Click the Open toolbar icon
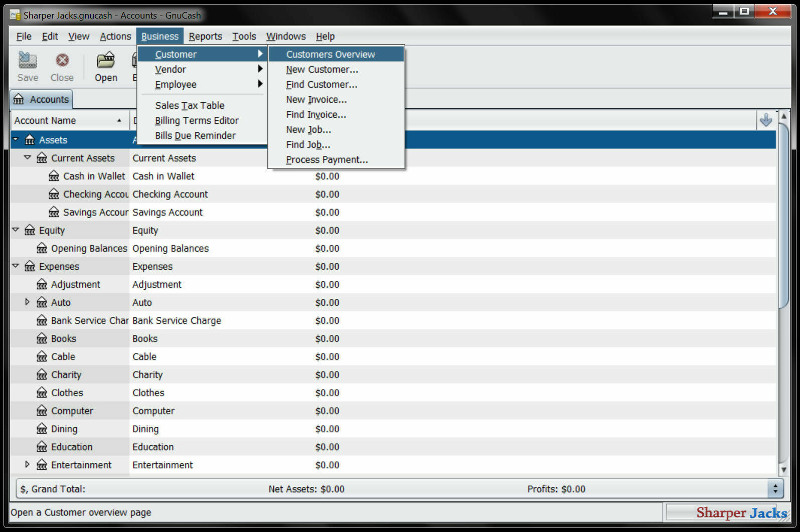The width and height of the screenshot is (800, 532). (106, 60)
